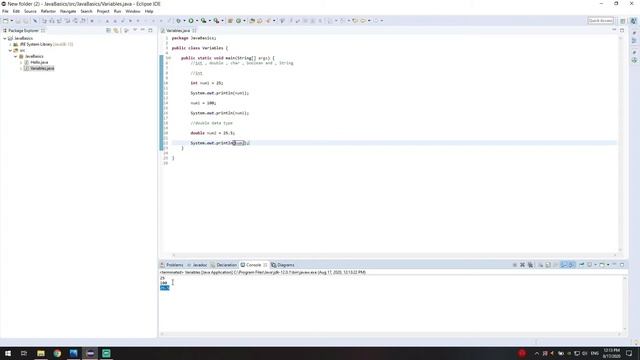Click Collapse All in Package Explorer
Screen dimensions: 640x360
tap(108, 30)
